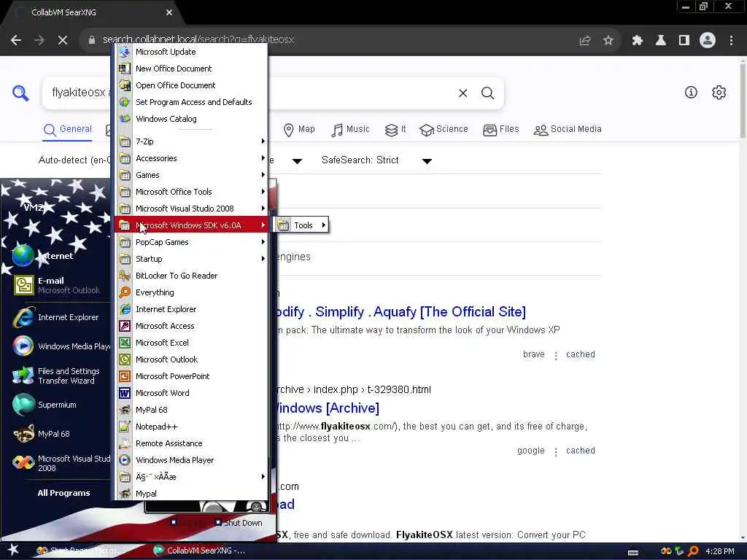Click the browser extensions puzzle icon
747x560 pixels.
tap(638, 41)
